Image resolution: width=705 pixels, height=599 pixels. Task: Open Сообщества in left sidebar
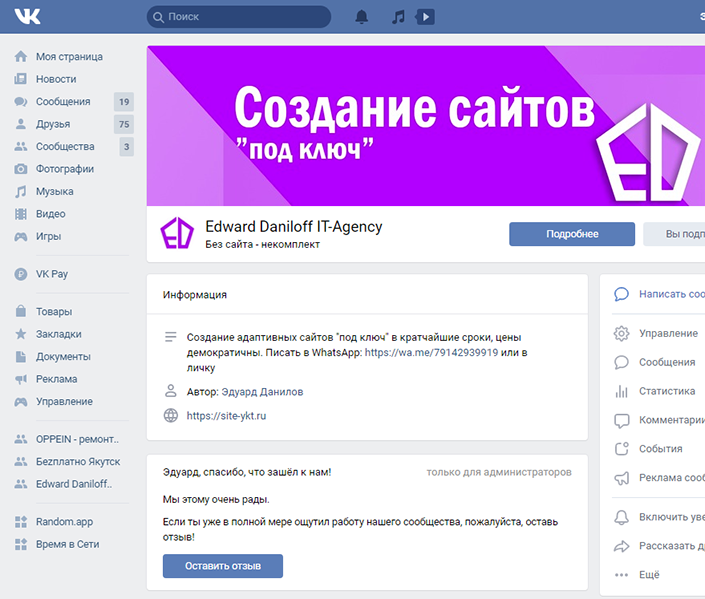pos(65,147)
